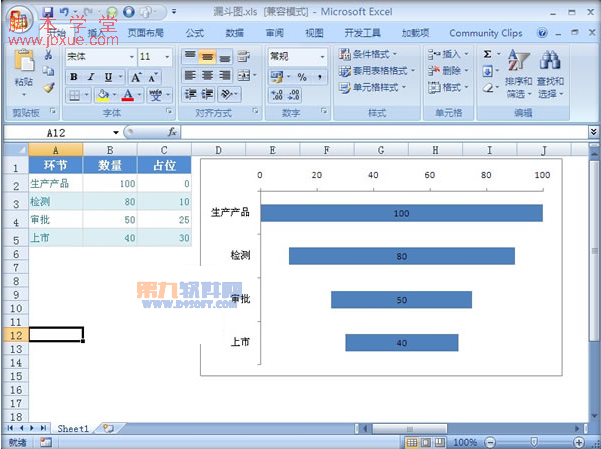Apply yellow fill color bucket
The image size is (601, 449).
pos(103,95)
